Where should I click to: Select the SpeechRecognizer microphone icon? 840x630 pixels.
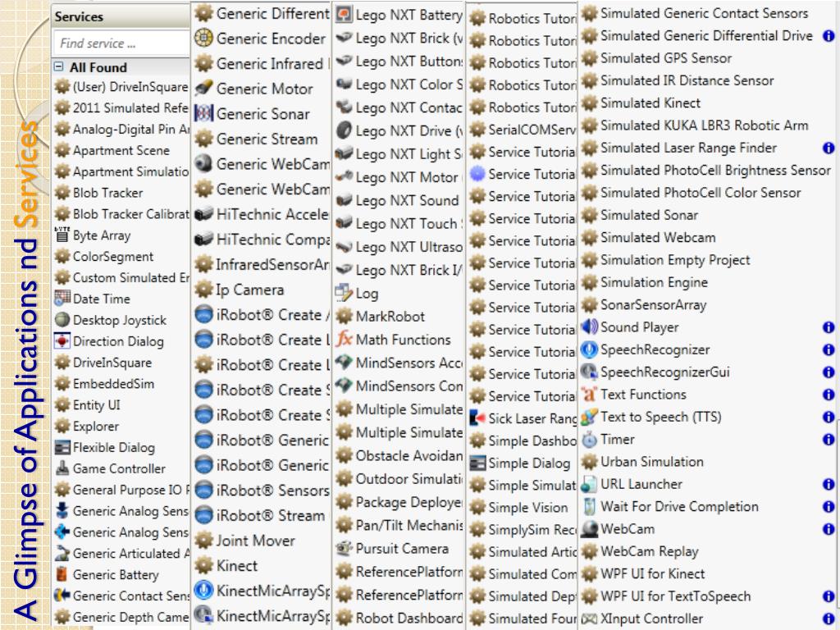pos(589,349)
